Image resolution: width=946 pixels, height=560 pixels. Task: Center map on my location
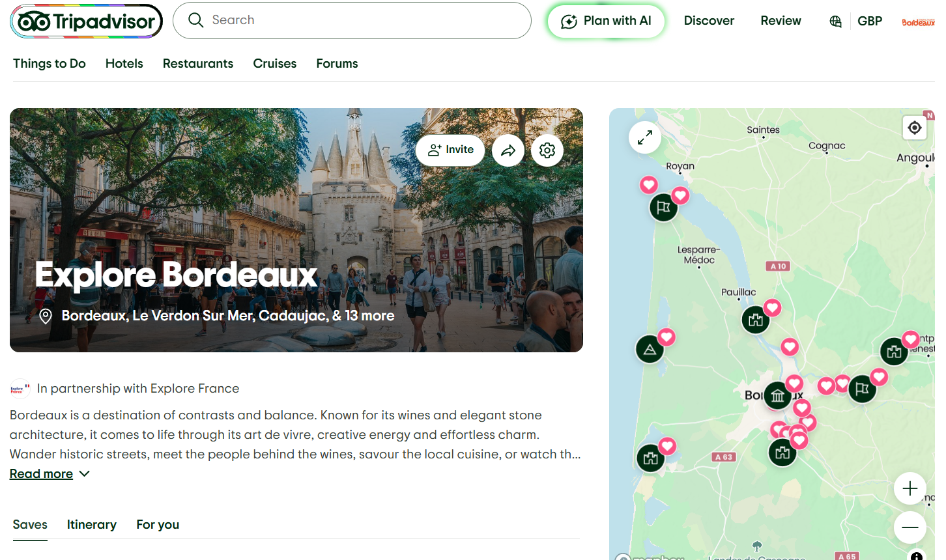click(915, 128)
